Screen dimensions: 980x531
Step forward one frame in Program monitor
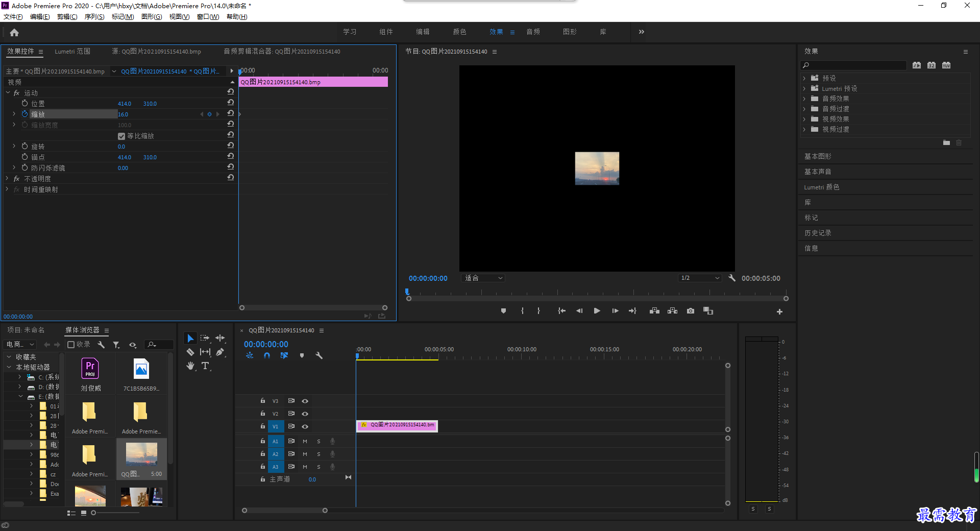(x=615, y=311)
